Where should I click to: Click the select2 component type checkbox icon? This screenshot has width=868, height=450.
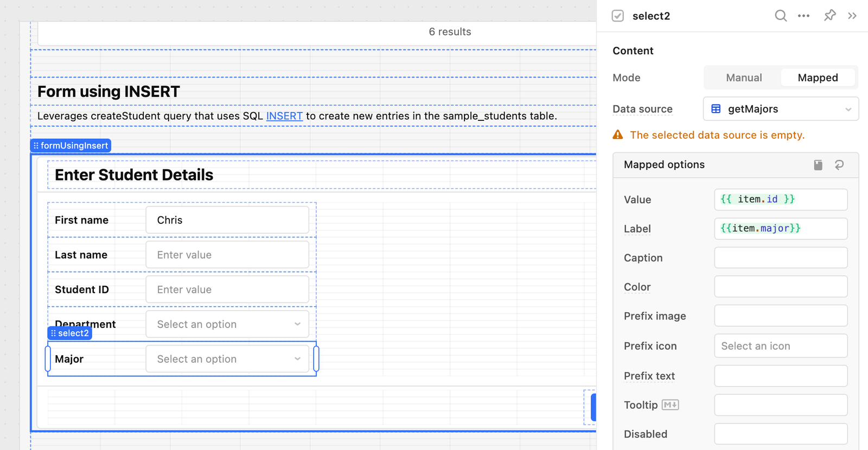click(x=618, y=16)
